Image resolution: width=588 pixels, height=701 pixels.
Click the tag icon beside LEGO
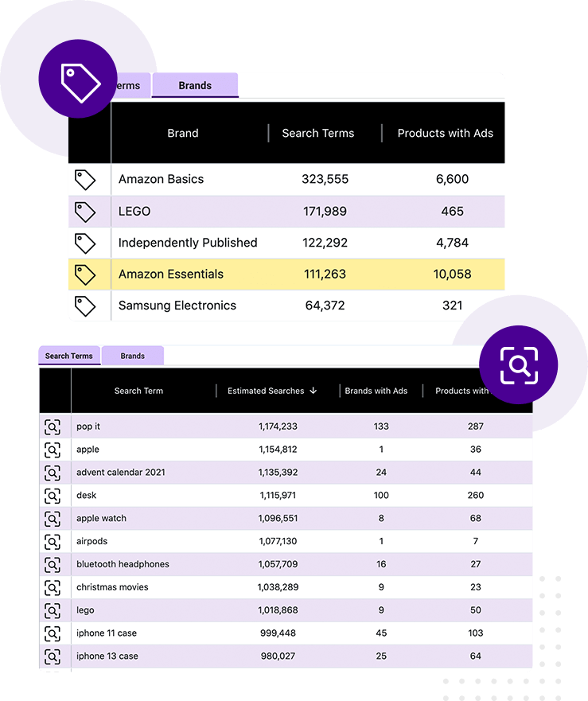pyautogui.click(x=85, y=212)
